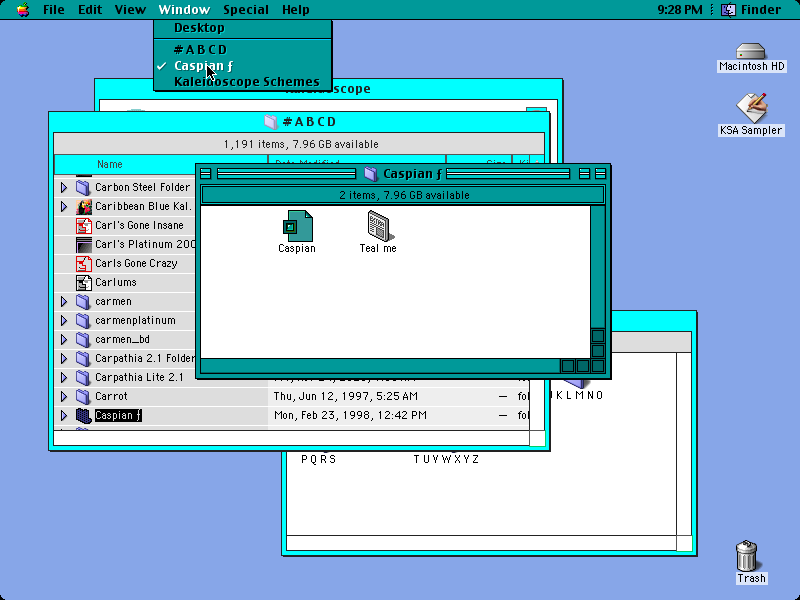Screen dimensions: 800x600
Task: Click the Caribbean Blue Kal. folder icon
Action: (x=83, y=207)
